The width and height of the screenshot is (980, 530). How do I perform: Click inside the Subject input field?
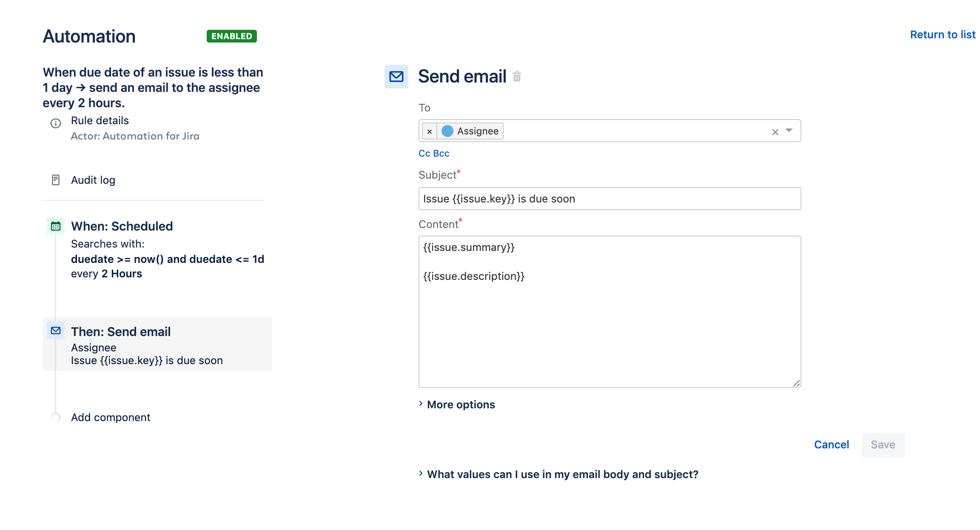[x=608, y=198]
